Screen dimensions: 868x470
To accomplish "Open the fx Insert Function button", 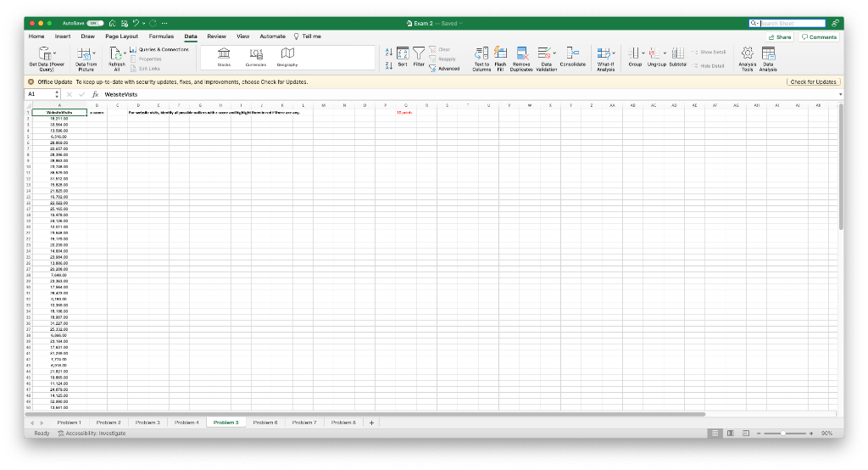I will 95,94.
